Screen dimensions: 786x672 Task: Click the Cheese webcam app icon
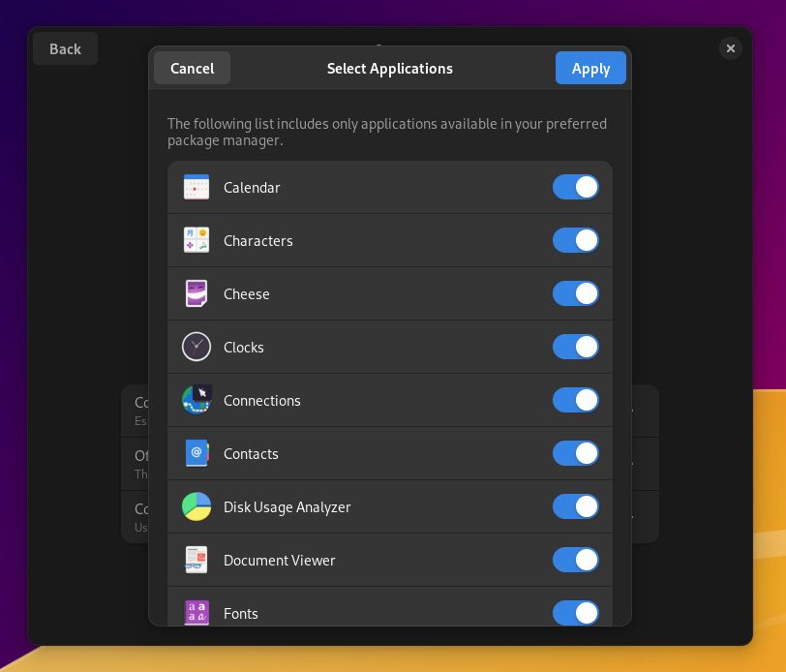196,293
